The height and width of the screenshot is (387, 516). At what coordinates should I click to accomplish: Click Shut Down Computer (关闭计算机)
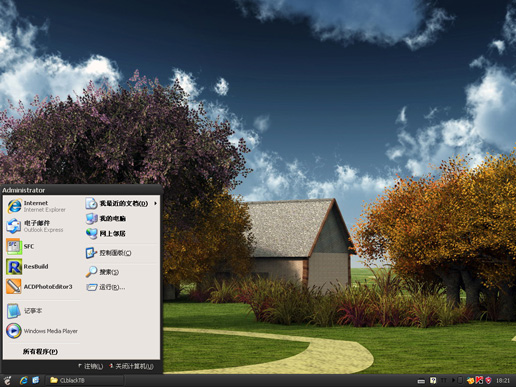(x=131, y=366)
